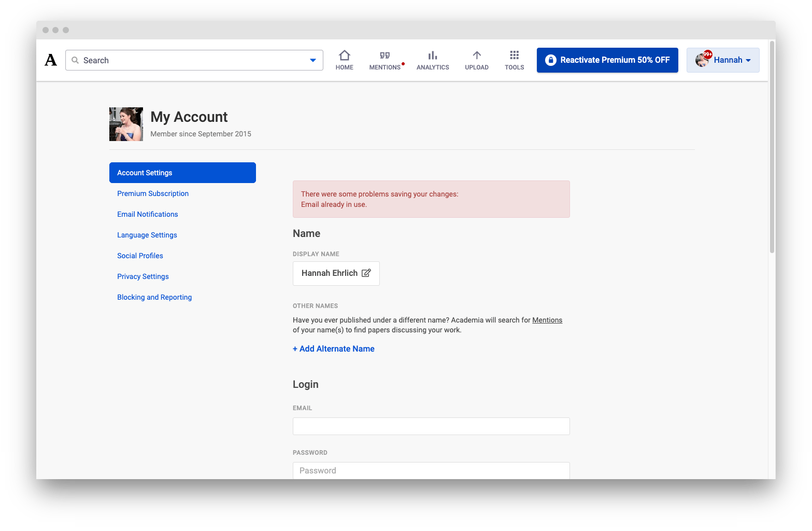
Task: Click the edit pencil next to Hannah Ehrlich
Action: (x=367, y=273)
